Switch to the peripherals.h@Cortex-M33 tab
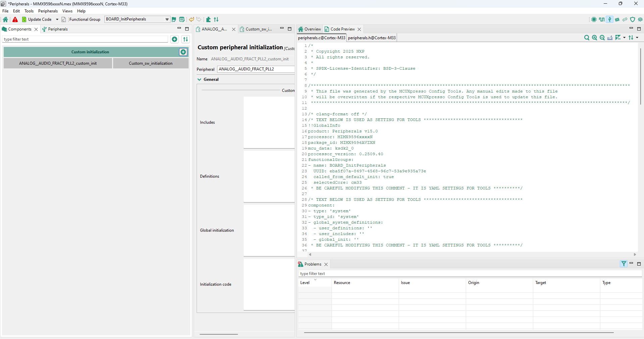This screenshot has height=339, width=644. click(371, 38)
